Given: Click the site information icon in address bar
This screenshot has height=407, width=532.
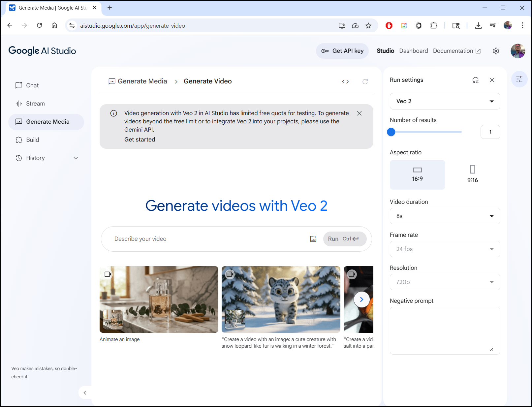Looking at the screenshot, I should coord(72,25).
